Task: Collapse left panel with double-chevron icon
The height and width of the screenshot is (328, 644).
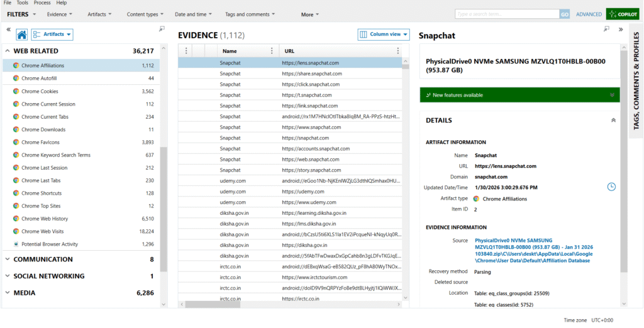Action: (8, 29)
